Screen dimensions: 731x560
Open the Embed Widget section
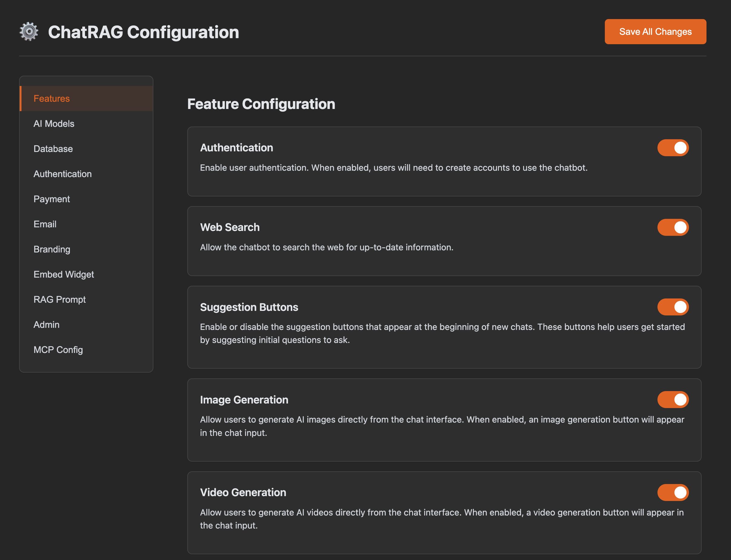[86, 274]
